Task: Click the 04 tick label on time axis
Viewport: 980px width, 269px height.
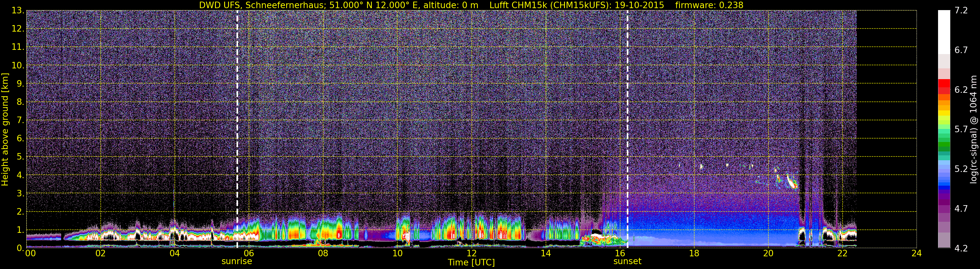Action: coord(175,254)
